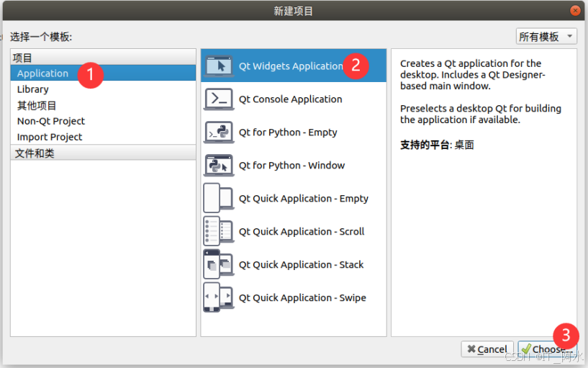Click the Qt Quick Application Swipe icon
The height and width of the screenshot is (368, 588).
click(219, 297)
